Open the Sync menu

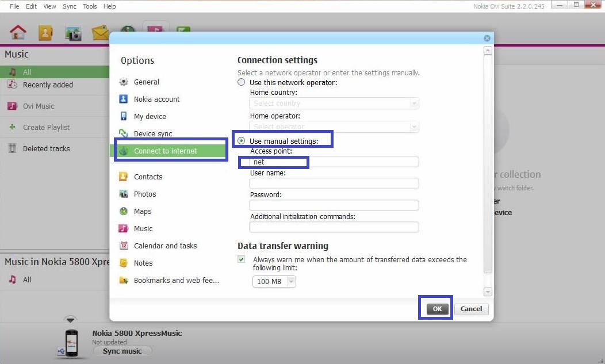pos(70,6)
